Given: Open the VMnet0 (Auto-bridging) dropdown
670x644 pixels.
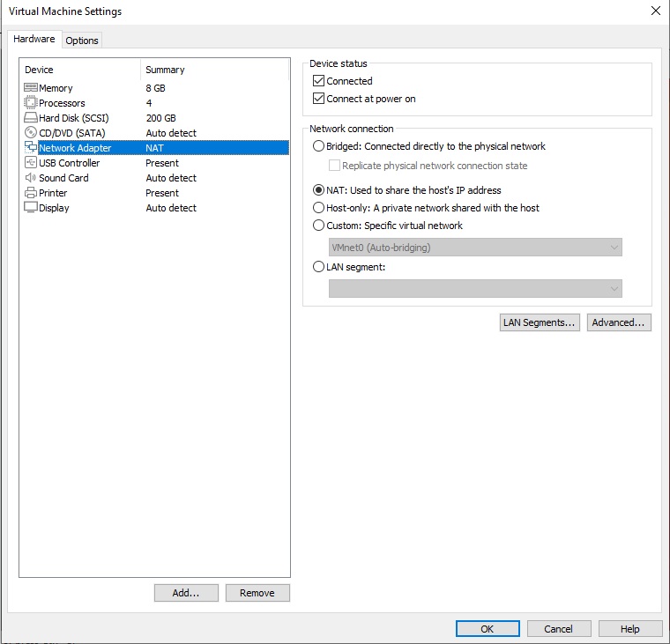Looking at the screenshot, I should click(x=475, y=248).
